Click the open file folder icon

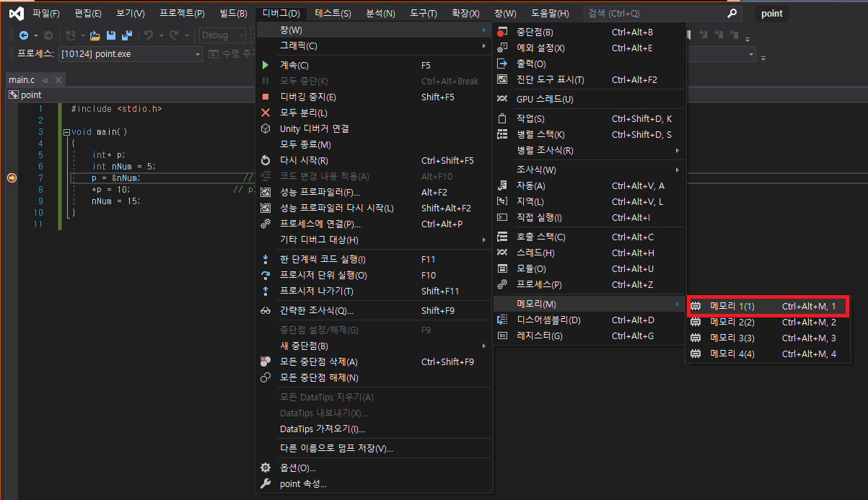(95, 35)
